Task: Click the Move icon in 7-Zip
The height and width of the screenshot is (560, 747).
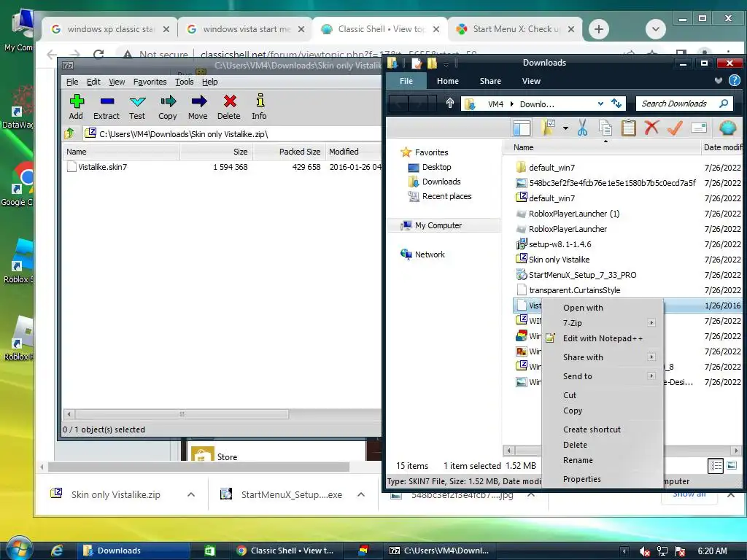Action: tap(198, 101)
